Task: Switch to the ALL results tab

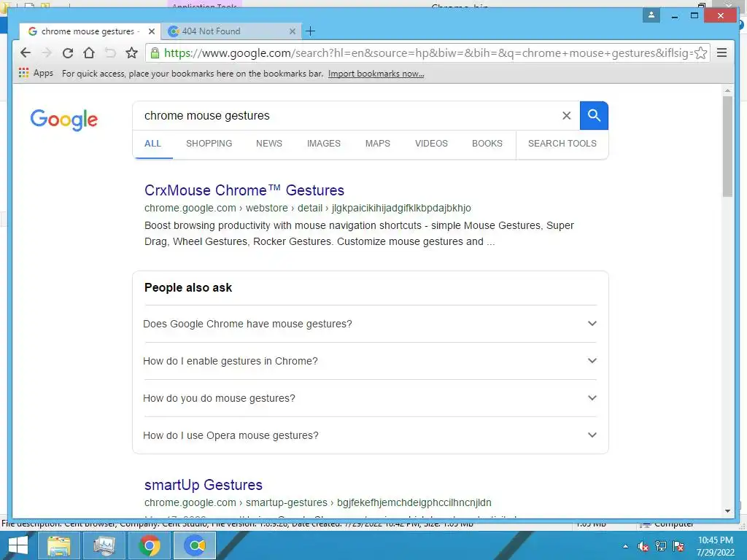Action: (x=152, y=144)
